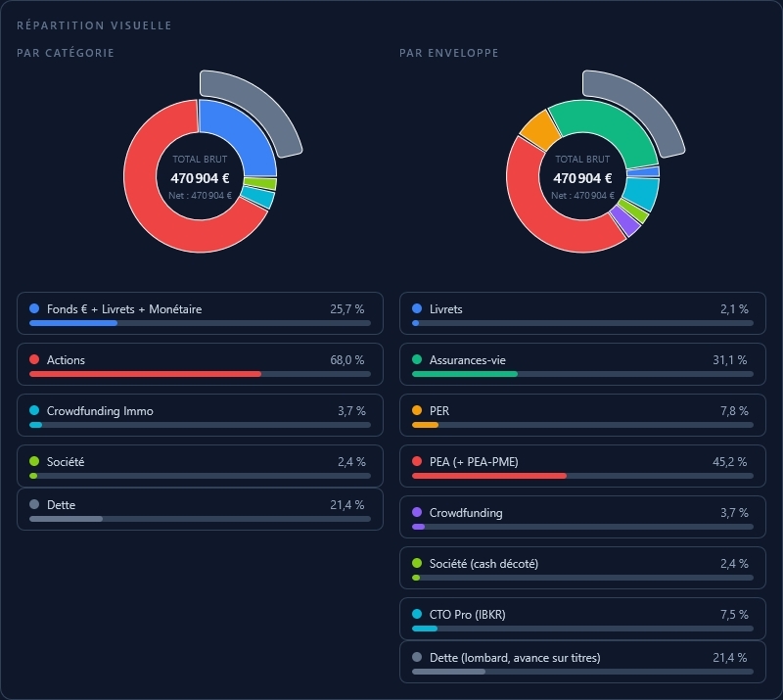
Task: Select the Société category label
Action: pos(66,462)
